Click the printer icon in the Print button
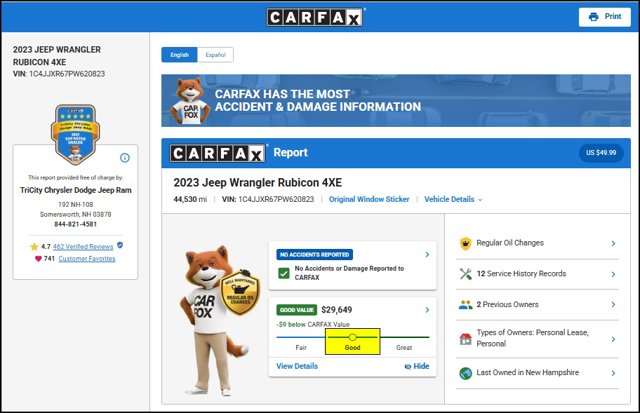 click(x=594, y=17)
